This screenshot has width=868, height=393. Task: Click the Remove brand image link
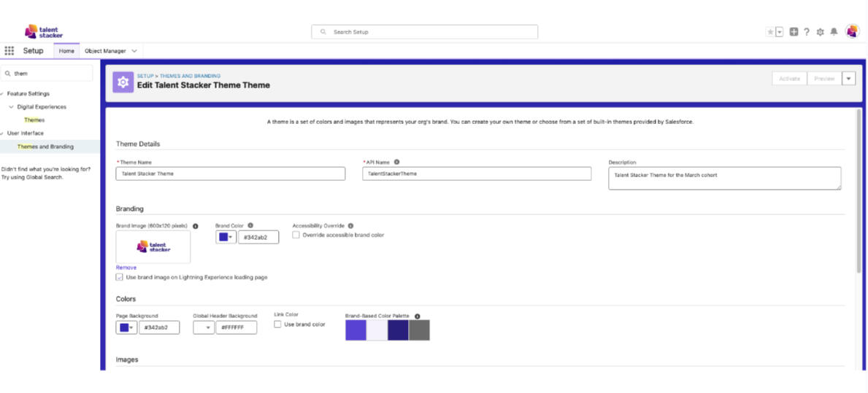coord(126,268)
